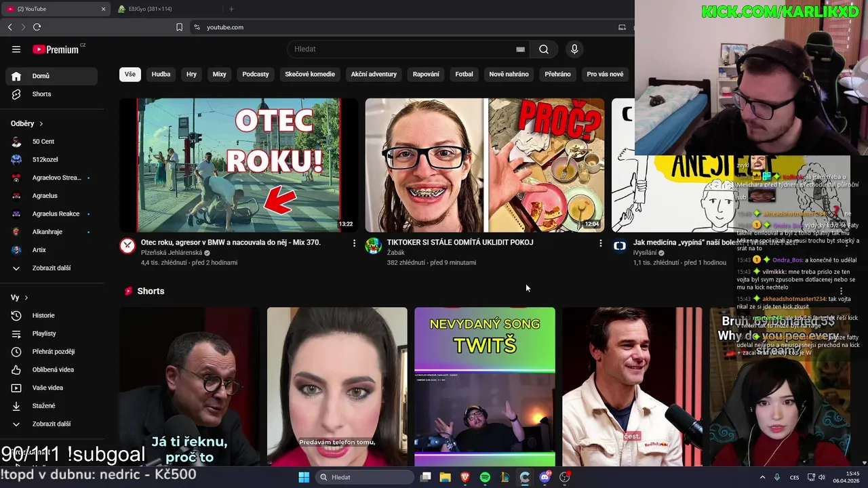The height and width of the screenshot is (488, 868).
Task: Select the Akční adventury chip
Action: coord(374,75)
